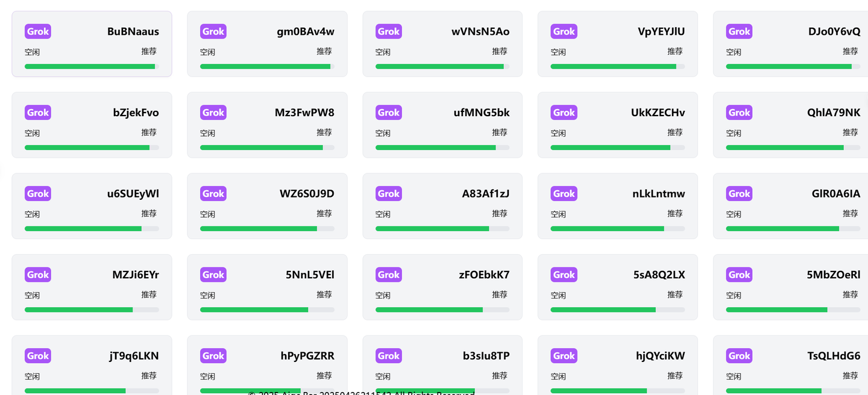Click the Grok badge on VpYEYJlU card
This screenshot has height=395, width=868.
point(564,31)
